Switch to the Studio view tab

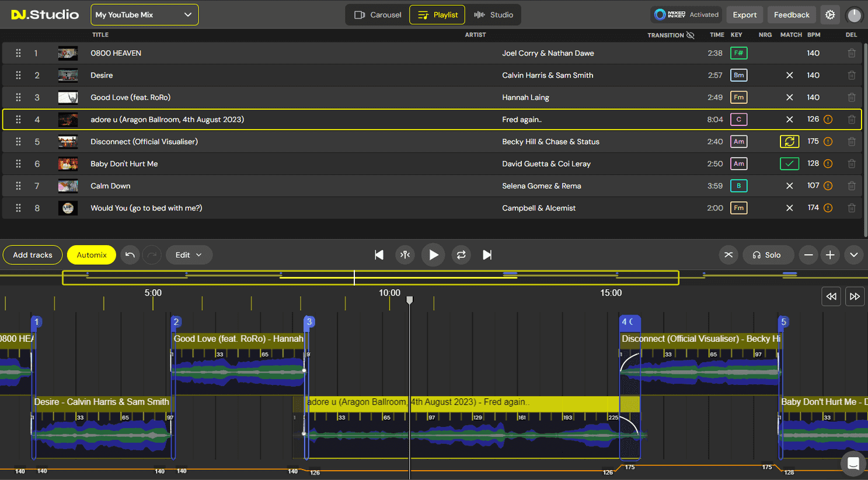pos(494,15)
